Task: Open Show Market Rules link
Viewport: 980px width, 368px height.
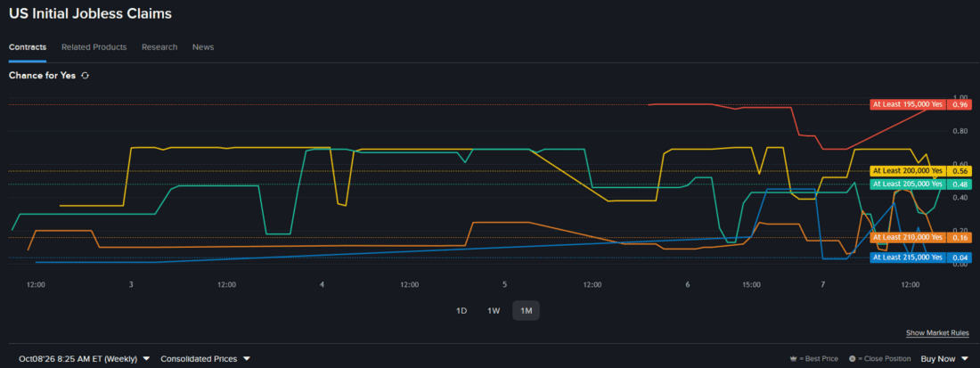Action: tap(937, 333)
